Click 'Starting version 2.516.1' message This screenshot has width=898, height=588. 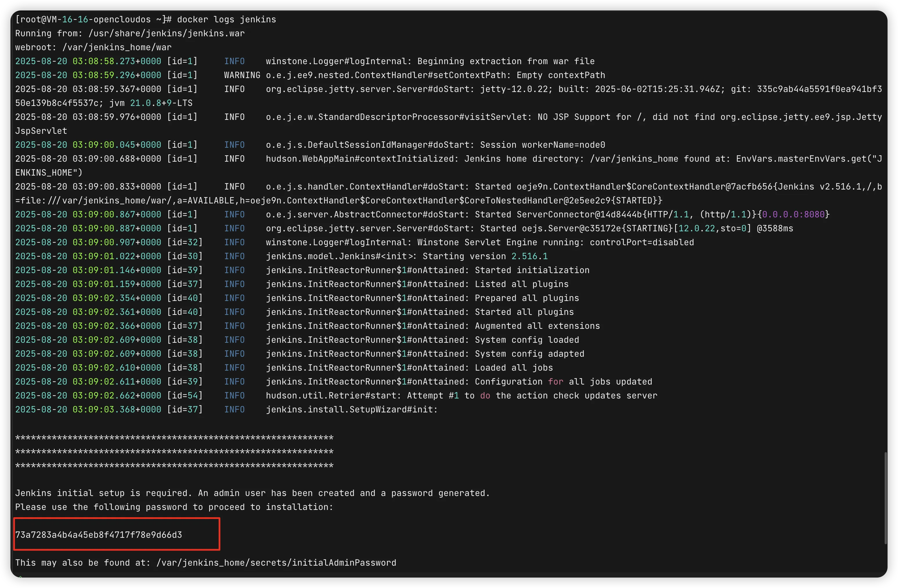pyautogui.click(x=485, y=256)
